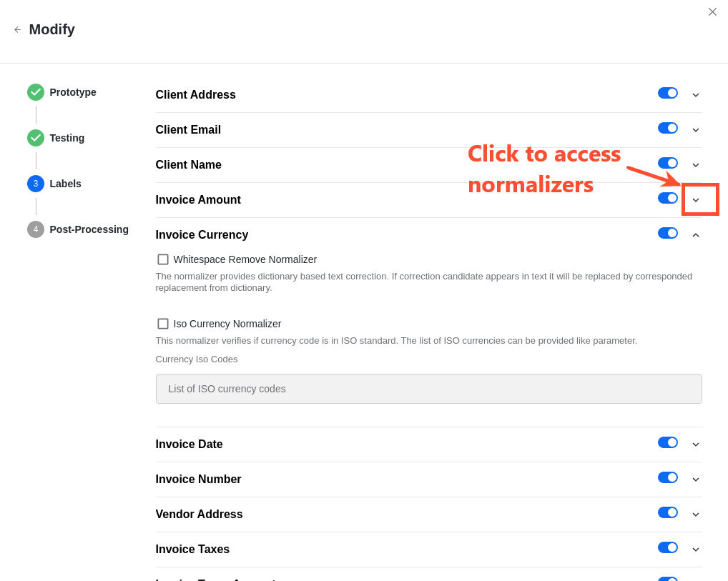Click the dictionary based text correction description
The image size is (728, 581).
tap(424, 282)
